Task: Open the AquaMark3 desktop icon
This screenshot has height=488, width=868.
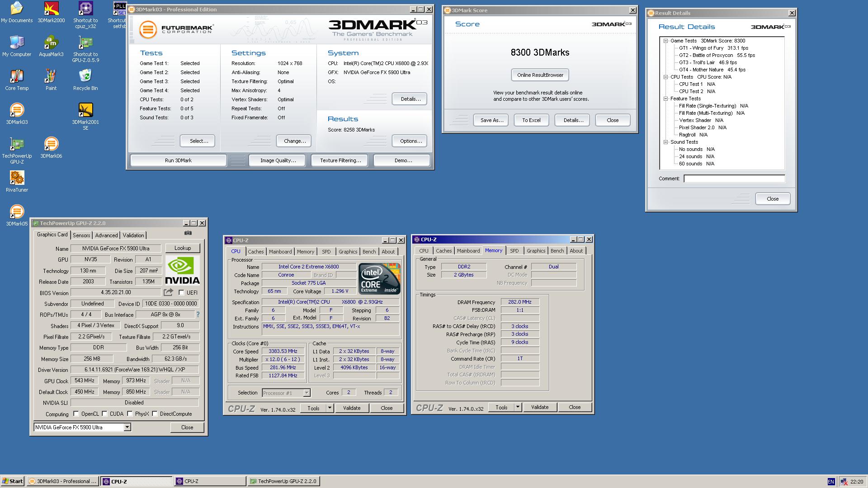Action: tap(51, 47)
